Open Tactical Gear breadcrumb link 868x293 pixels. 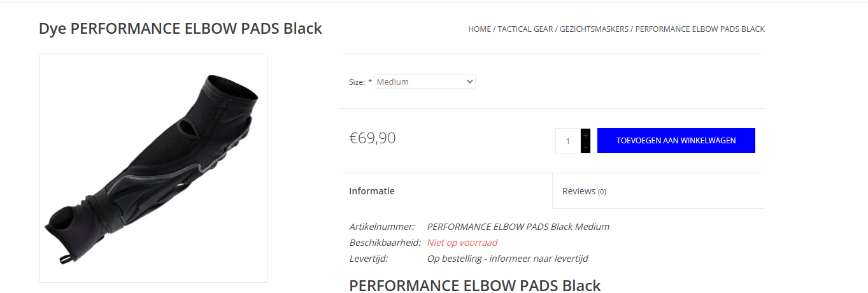525,29
